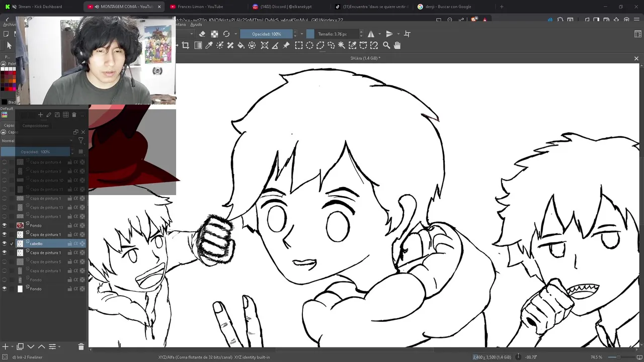Viewport: 644px width, 362px height.
Task: Open the add-layer type dropdown arrow
Action: pos(12,346)
